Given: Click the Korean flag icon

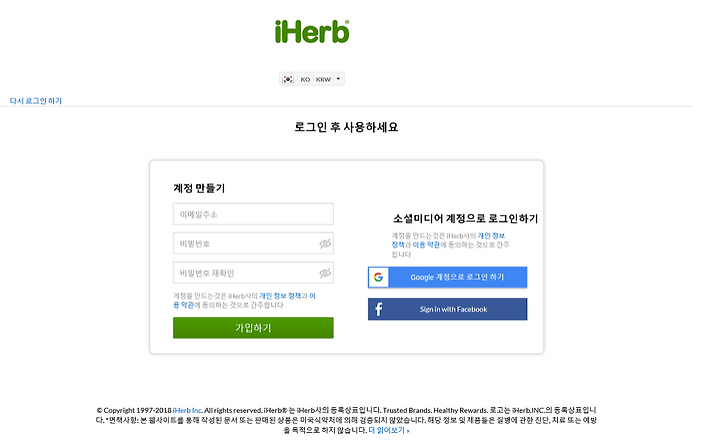Looking at the screenshot, I should [288, 79].
